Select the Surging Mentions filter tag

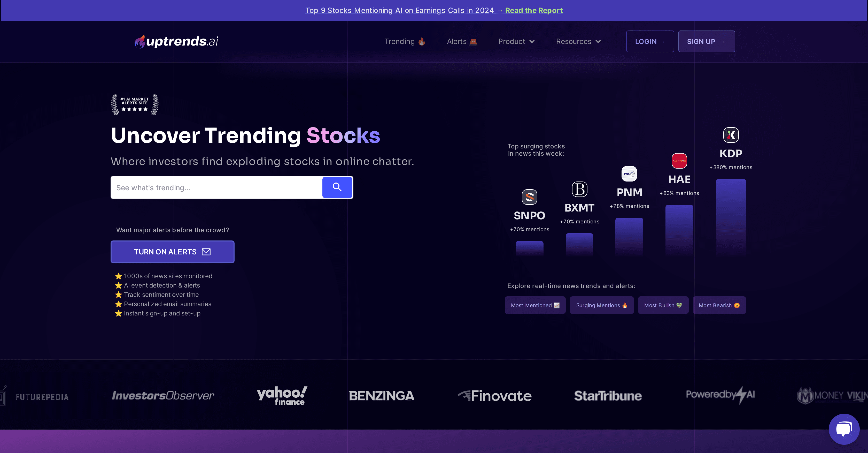(601, 305)
